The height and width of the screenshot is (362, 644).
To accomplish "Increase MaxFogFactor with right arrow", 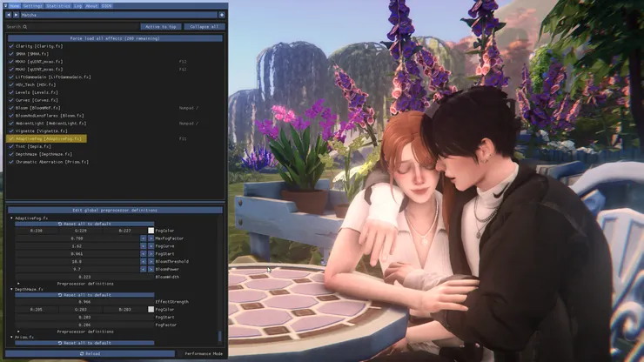I will pos(151,238).
